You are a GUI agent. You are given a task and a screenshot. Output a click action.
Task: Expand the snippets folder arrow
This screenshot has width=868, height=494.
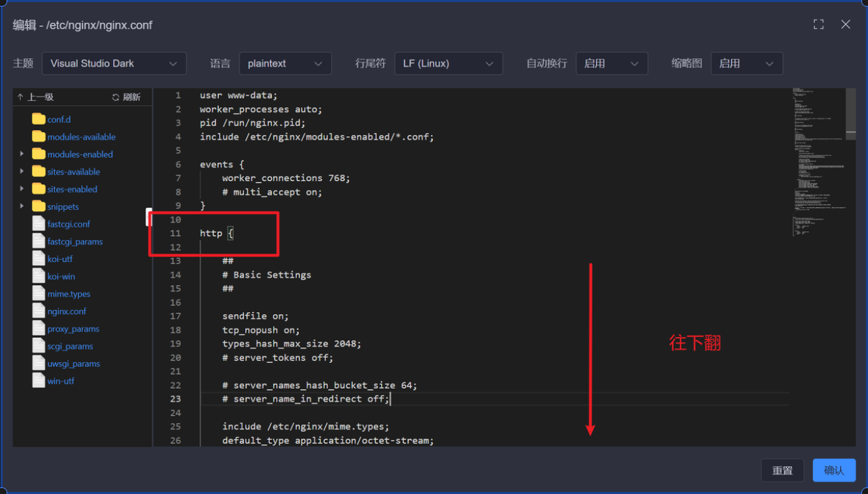[22, 206]
